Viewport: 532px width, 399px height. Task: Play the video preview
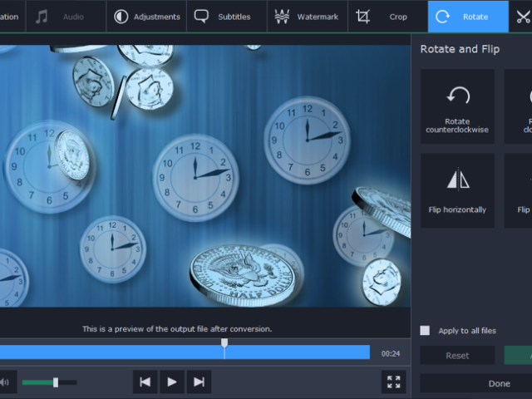pos(172,382)
